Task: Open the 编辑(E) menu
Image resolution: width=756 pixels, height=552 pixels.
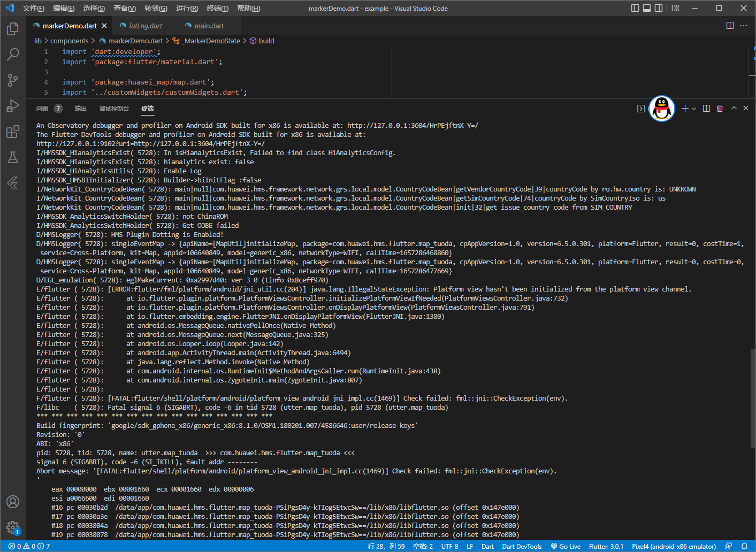Action: pos(64,8)
